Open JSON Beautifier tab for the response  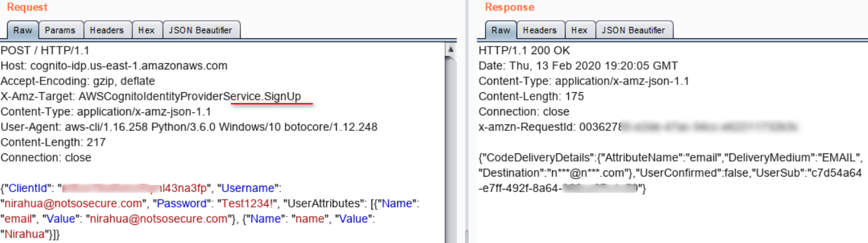635,30
